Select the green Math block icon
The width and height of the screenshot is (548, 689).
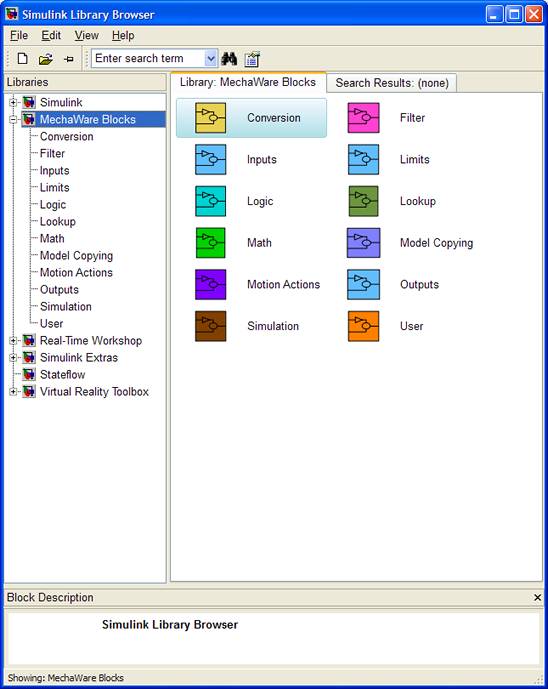[210, 243]
